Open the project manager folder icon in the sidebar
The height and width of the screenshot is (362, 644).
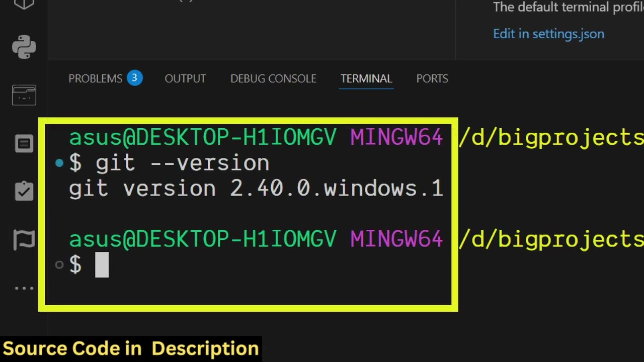tap(24, 95)
